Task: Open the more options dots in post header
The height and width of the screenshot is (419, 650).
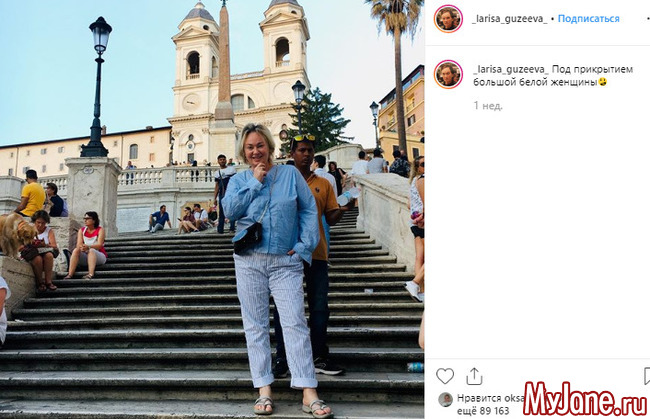Action: [x=648, y=19]
